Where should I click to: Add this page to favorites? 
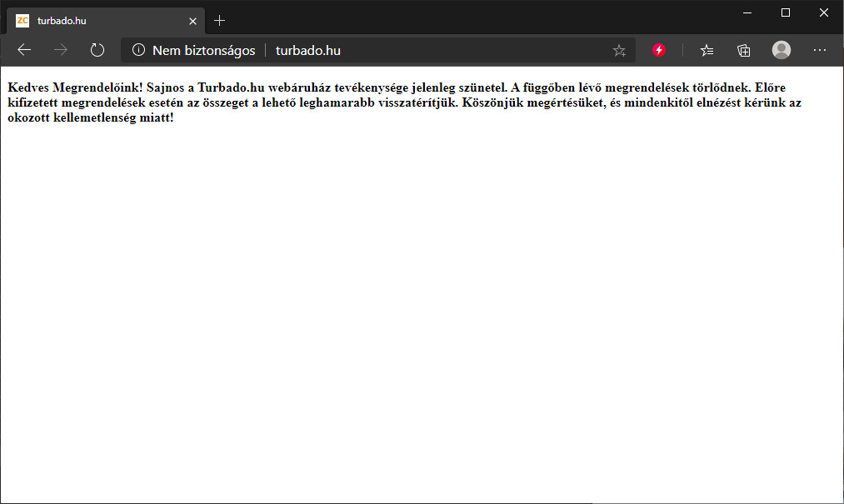pyautogui.click(x=619, y=51)
